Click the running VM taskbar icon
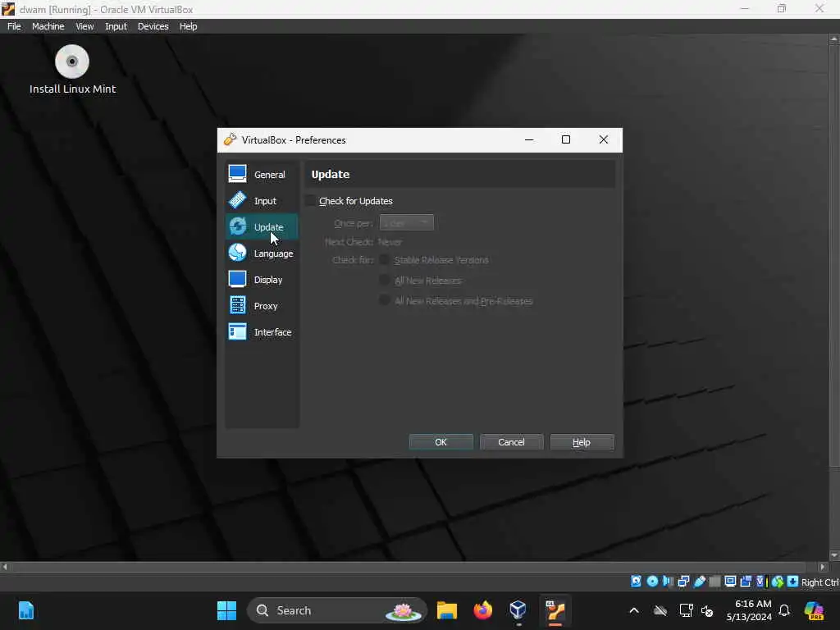840x630 pixels. 555,610
